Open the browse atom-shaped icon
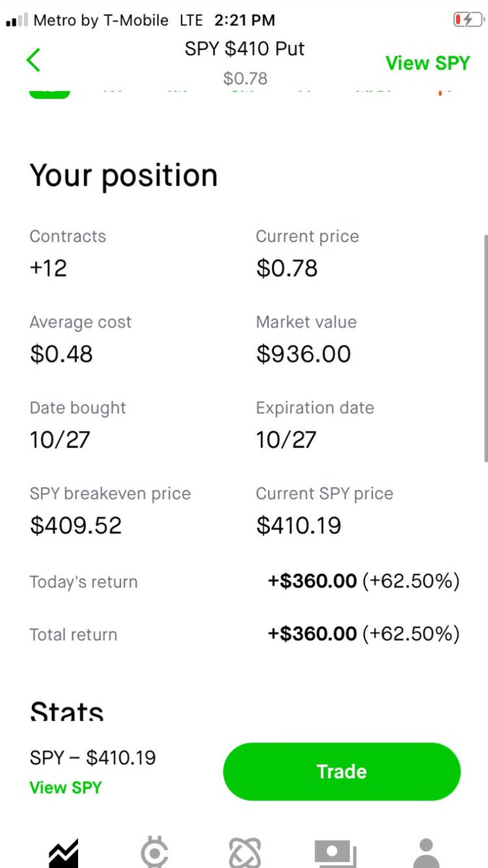Screen dimensions: 488x868 point(244,854)
